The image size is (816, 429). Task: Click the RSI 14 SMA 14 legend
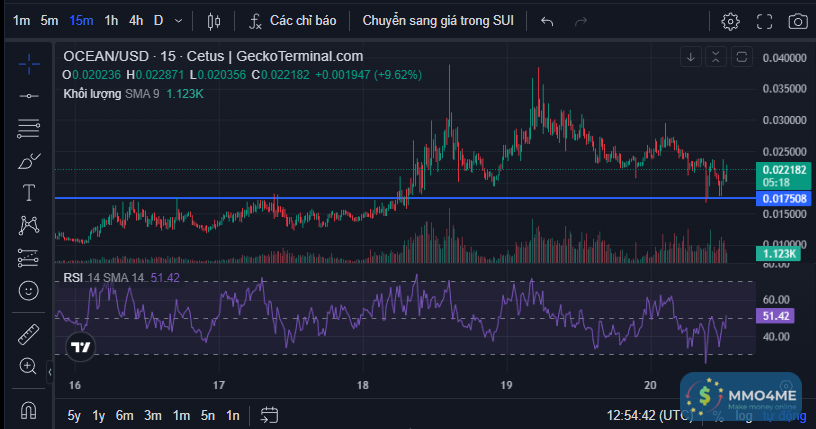[x=104, y=277]
